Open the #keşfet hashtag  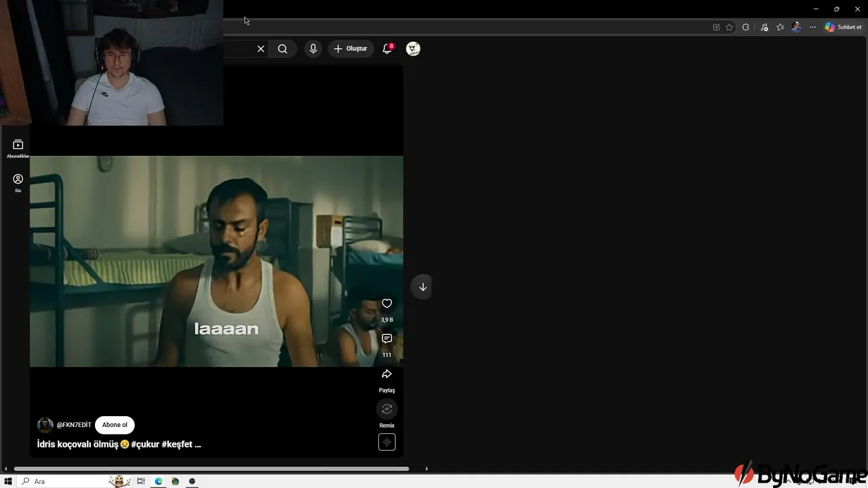pyautogui.click(x=176, y=445)
